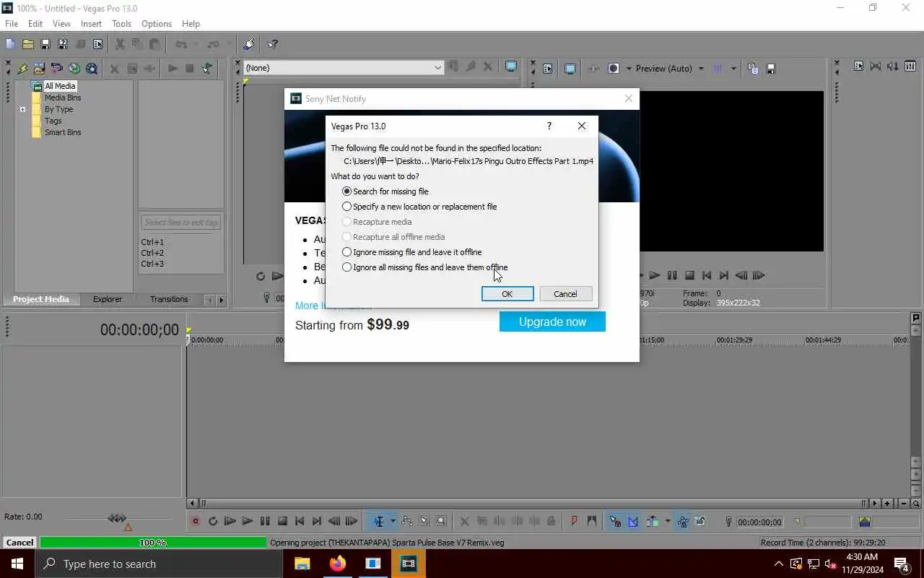Open media search magnifier icon in Project Media
The width and height of the screenshot is (924, 578).
pyautogui.click(x=92, y=69)
